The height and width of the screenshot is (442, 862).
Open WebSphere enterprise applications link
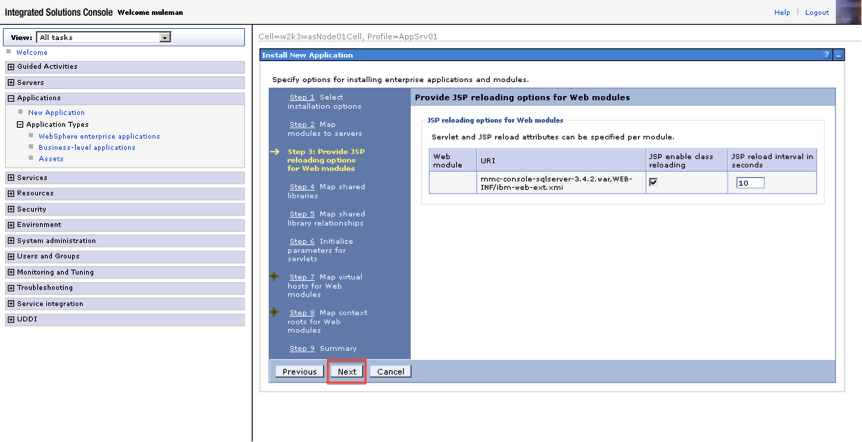99,136
